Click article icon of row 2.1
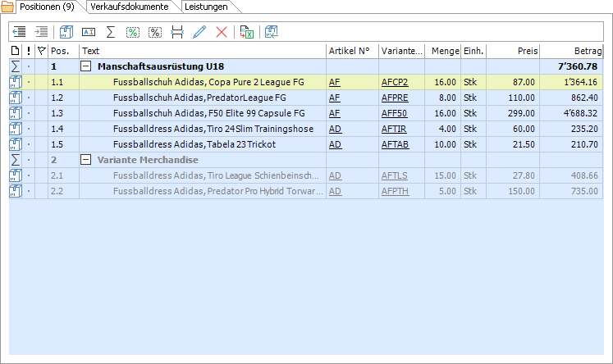This screenshot has width=613, height=364. click(16, 175)
